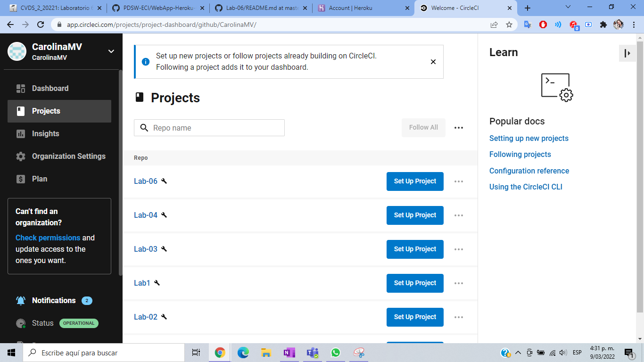Open Setting up new projects doc
The width and height of the screenshot is (644, 362).
click(529, 138)
